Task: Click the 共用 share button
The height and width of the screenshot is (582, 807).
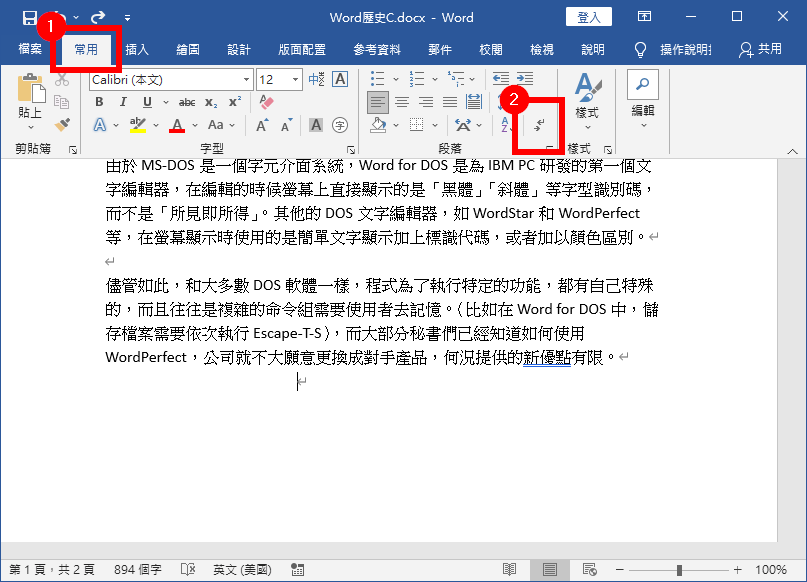Action: [761, 49]
